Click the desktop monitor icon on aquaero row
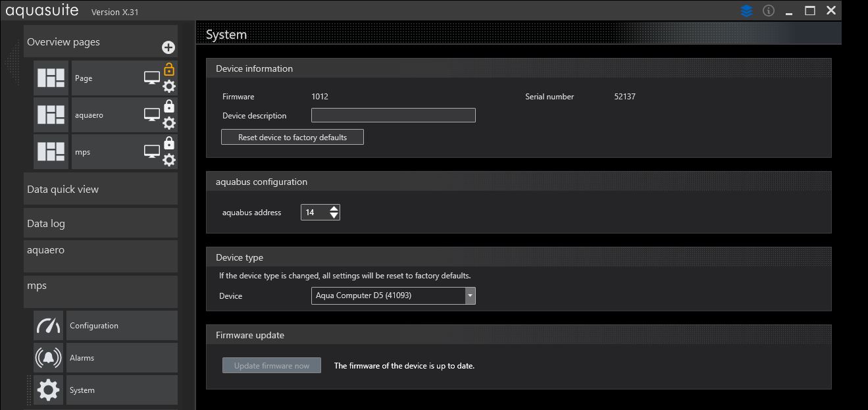Image resolution: width=868 pixels, height=410 pixels. [x=152, y=115]
